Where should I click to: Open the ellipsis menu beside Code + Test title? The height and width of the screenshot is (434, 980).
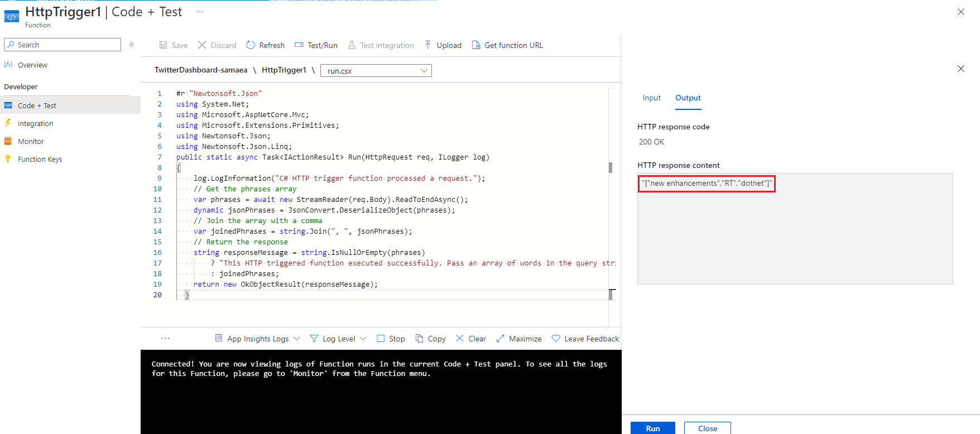coord(200,12)
